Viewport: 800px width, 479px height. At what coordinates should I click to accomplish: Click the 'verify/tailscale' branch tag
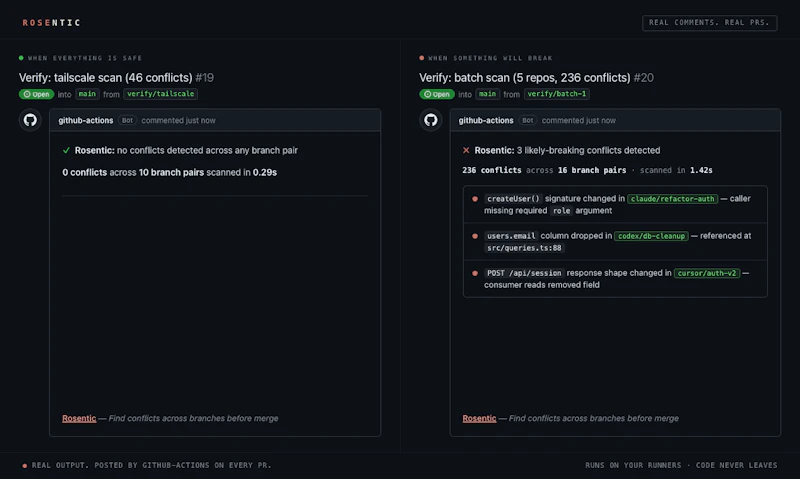[160, 94]
